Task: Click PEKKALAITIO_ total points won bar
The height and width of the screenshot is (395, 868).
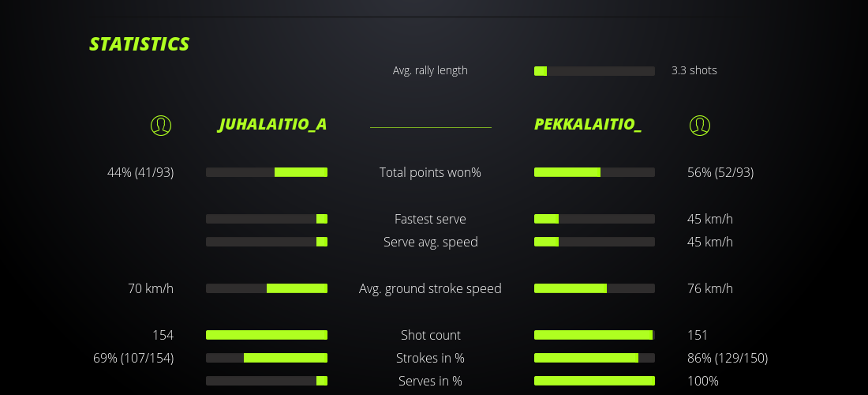Action: click(594, 172)
